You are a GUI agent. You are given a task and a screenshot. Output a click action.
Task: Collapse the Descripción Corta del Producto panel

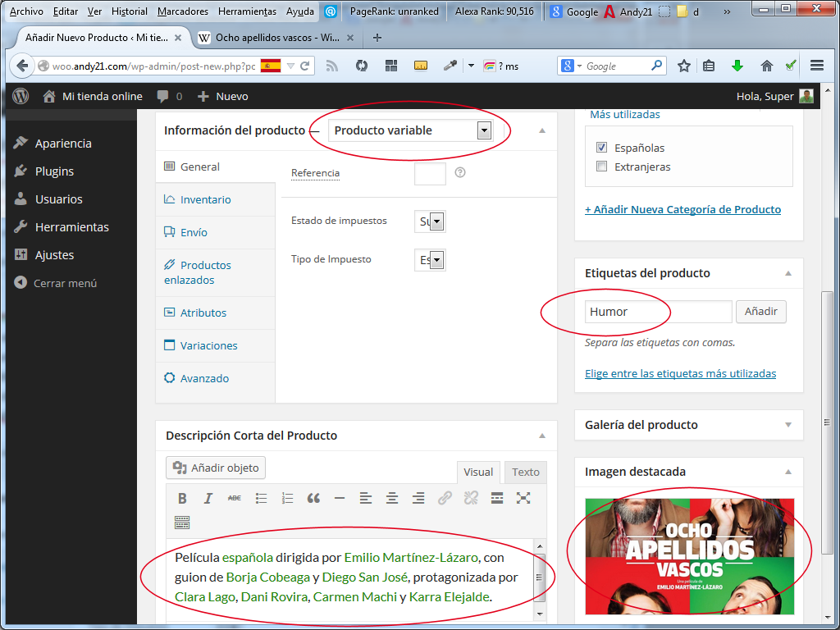click(x=542, y=436)
